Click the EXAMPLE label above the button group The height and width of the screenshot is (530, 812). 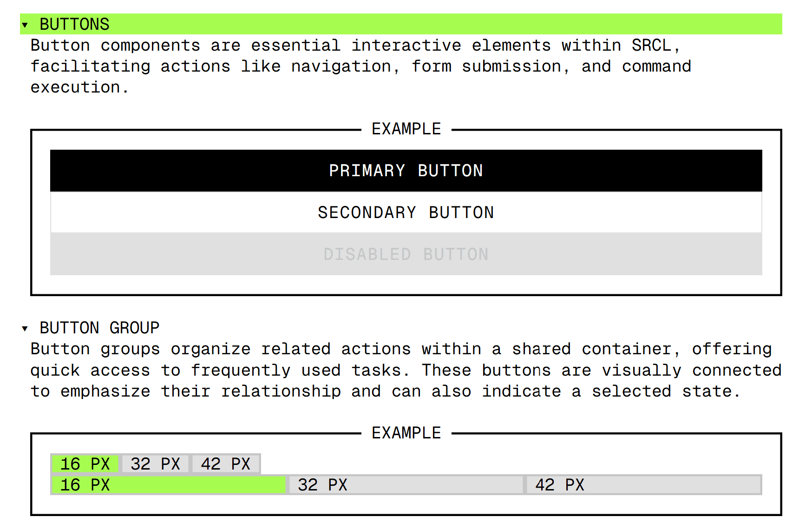406,433
